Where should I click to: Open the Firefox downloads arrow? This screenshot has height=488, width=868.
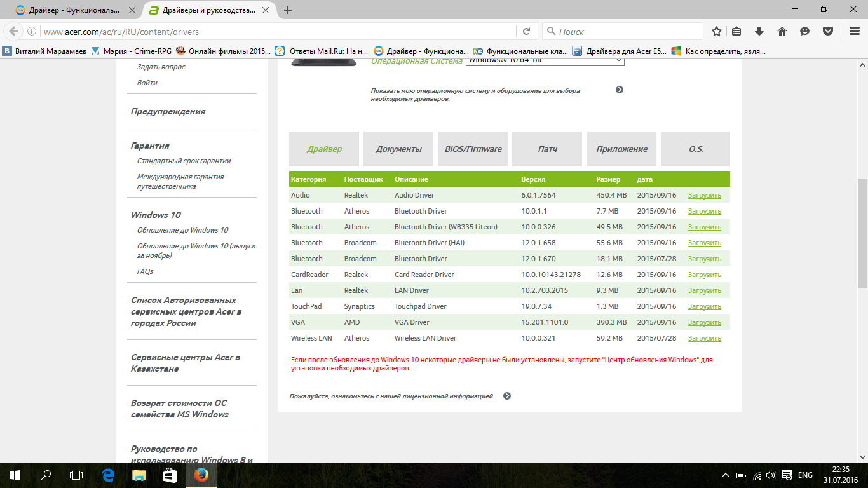pyautogui.click(x=759, y=31)
